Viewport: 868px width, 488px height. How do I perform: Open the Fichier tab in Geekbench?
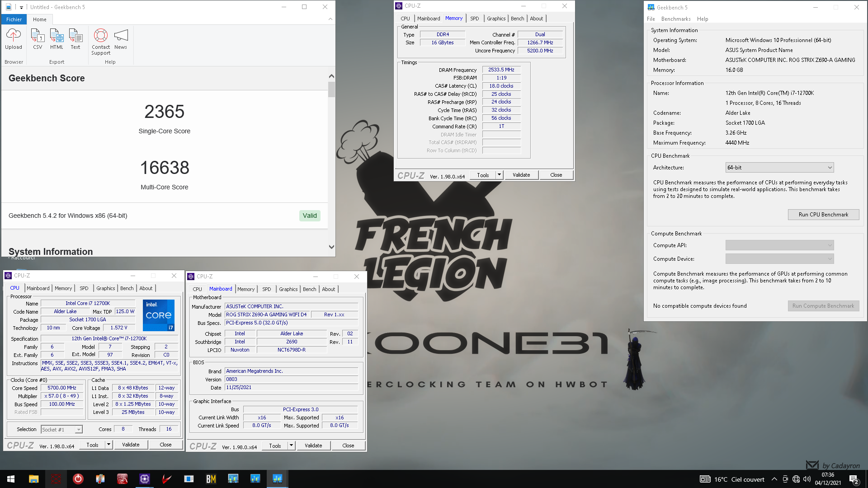pyautogui.click(x=14, y=19)
